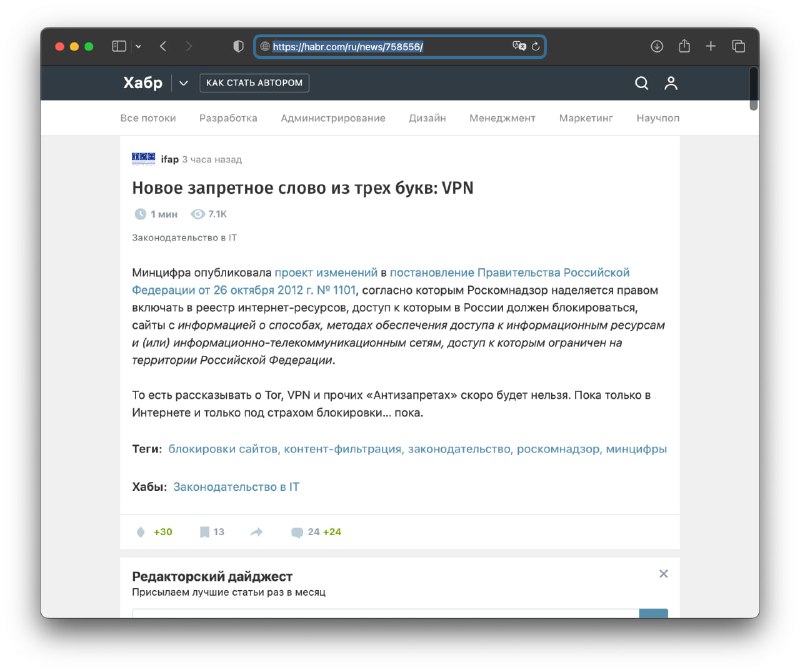Select the Разработка tab

[x=228, y=118]
